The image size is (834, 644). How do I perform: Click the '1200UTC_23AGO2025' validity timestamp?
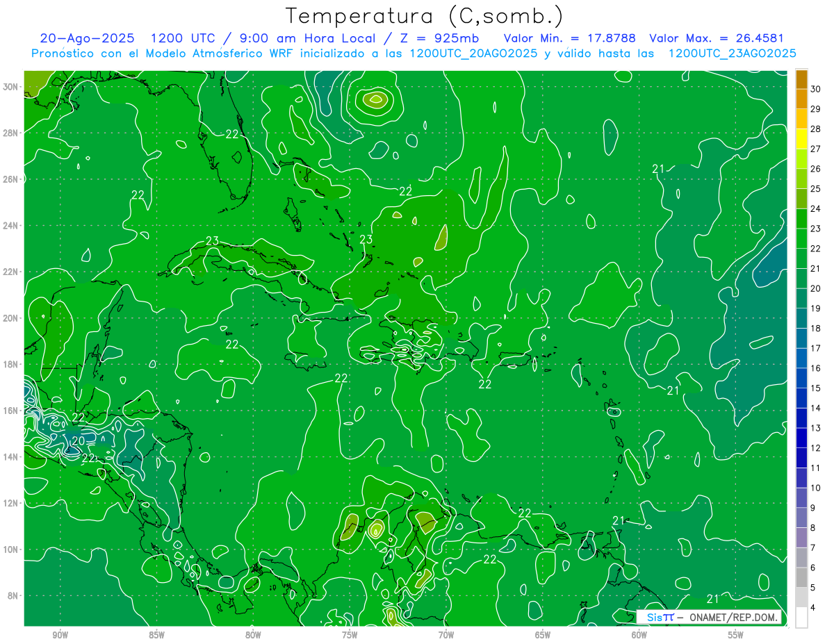pos(732,53)
